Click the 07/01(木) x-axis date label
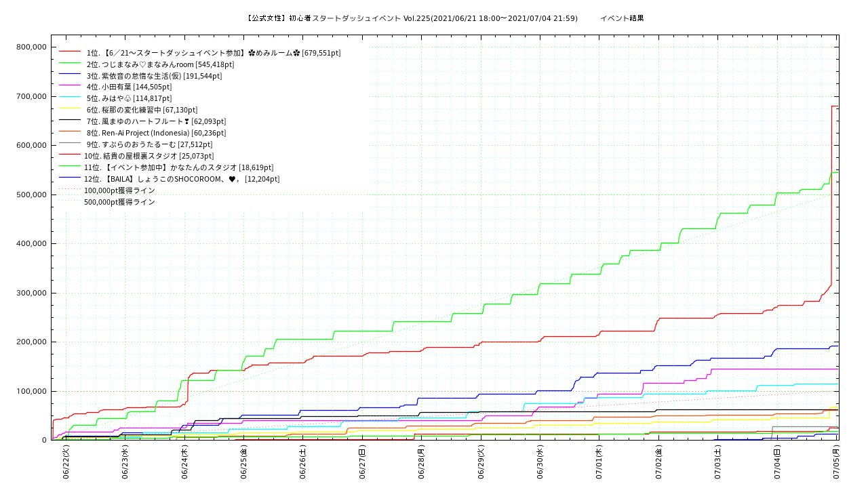This screenshot has width=868, height=488. pyautogui.click(x=599, y=462)
